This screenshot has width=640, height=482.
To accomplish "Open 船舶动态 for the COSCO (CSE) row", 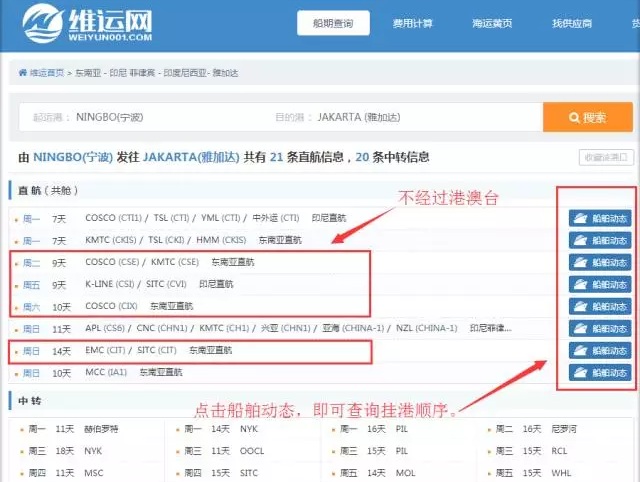I will point(600,262).
